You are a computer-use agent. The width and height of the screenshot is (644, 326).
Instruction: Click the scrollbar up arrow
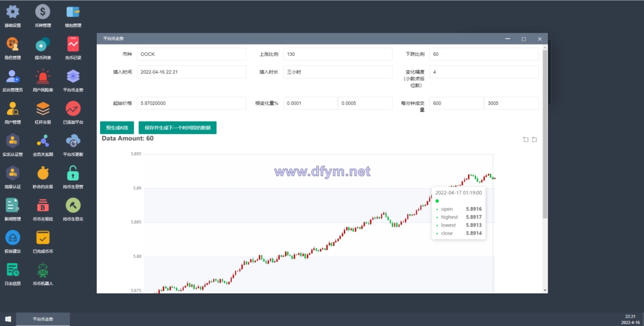tap(545, 47)
